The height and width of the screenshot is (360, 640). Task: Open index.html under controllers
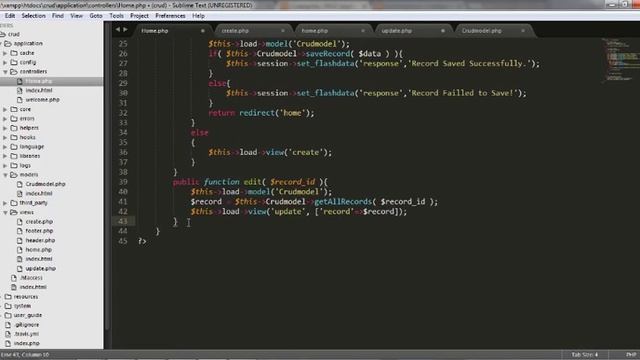click(x=39, y=90)
